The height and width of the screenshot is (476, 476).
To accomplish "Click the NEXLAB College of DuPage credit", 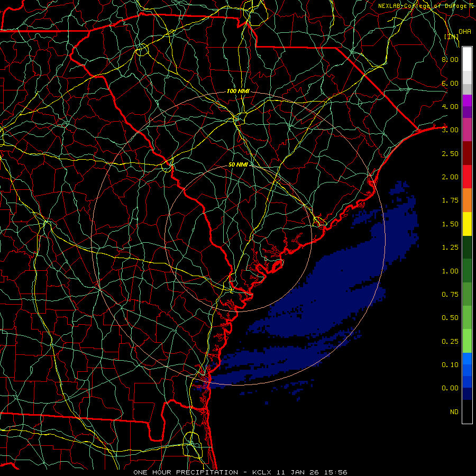I will pos(425,6).
